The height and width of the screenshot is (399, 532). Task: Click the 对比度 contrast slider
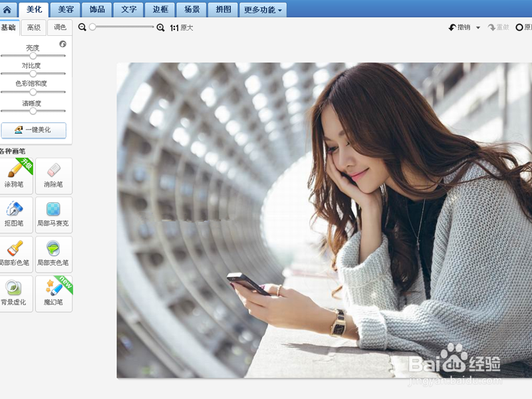click(x=33, y=73)
